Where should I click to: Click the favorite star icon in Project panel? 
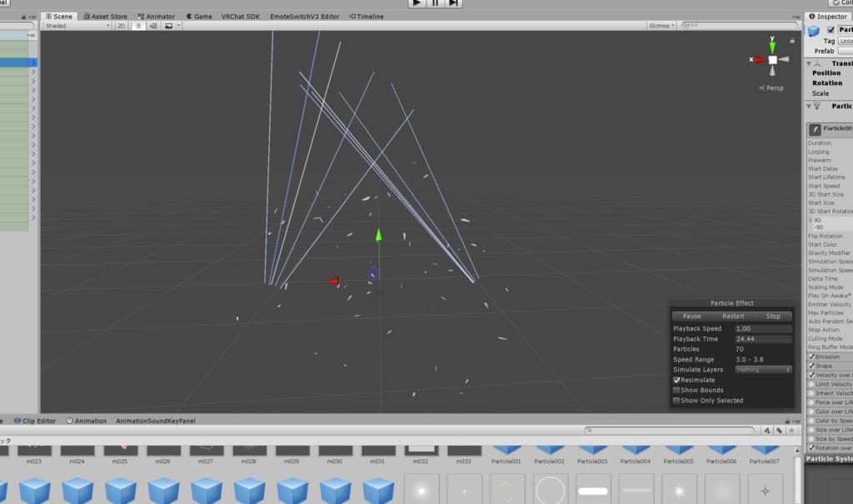pyautogui.click(x=791, y=431)
